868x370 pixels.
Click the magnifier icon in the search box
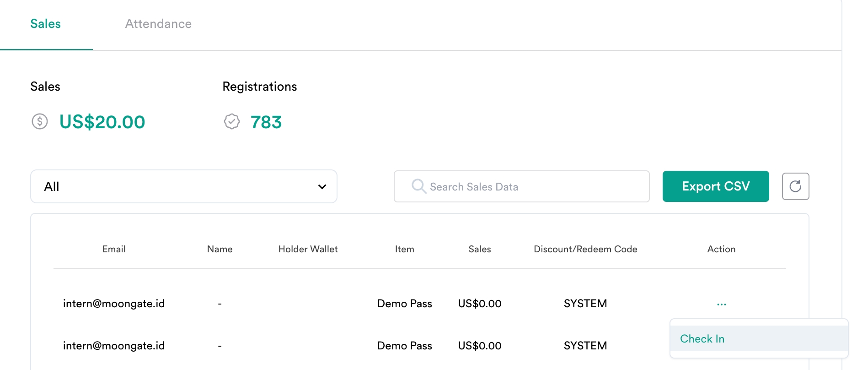click(x=418, y=186)
